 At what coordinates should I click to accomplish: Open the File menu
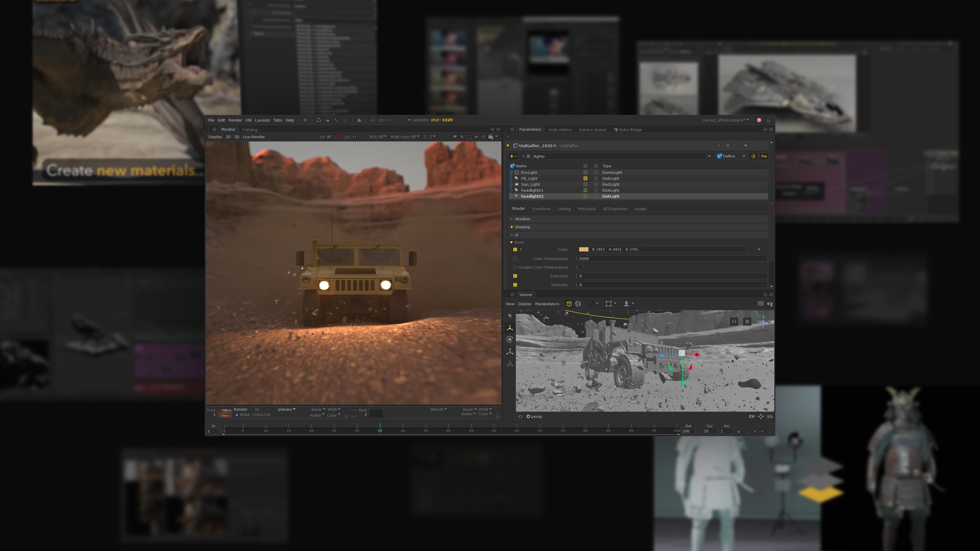click(211, 120)
